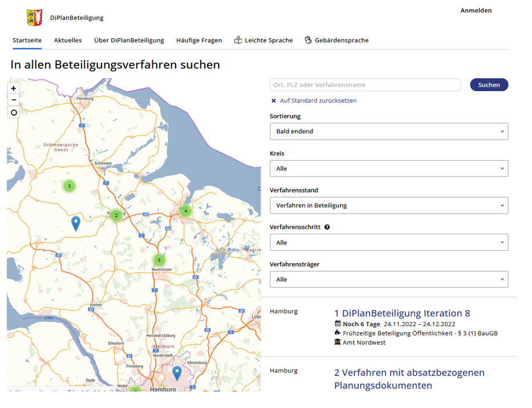Screen dimensions: 532x408
Task: Zoom out on the map
Action: (14, 100)
